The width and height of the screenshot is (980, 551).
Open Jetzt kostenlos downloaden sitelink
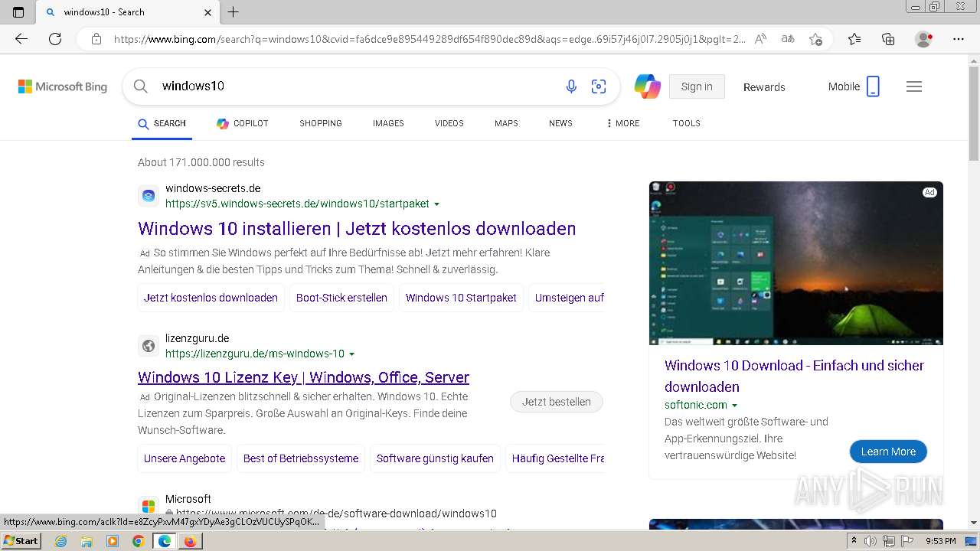pyautogui.click(x=211, y=298)
